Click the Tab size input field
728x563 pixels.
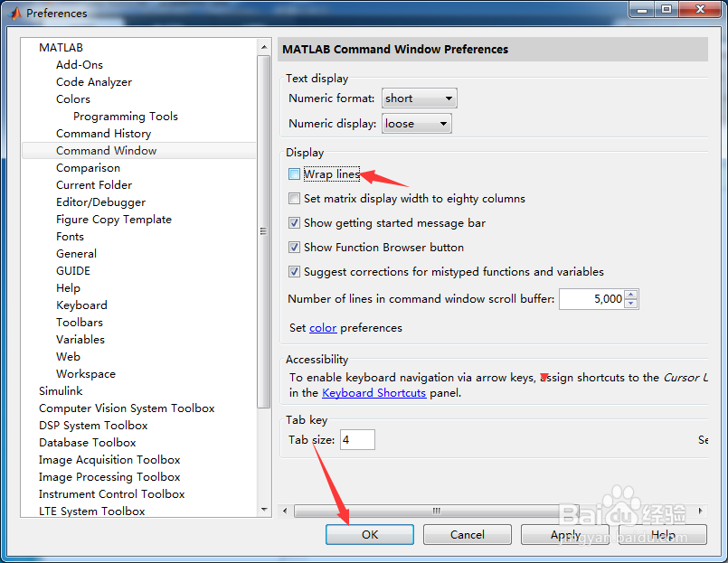click(x=357, y=439)
